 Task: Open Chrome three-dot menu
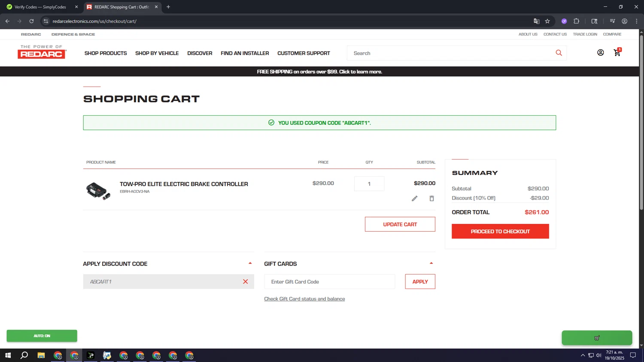point(637,21)
